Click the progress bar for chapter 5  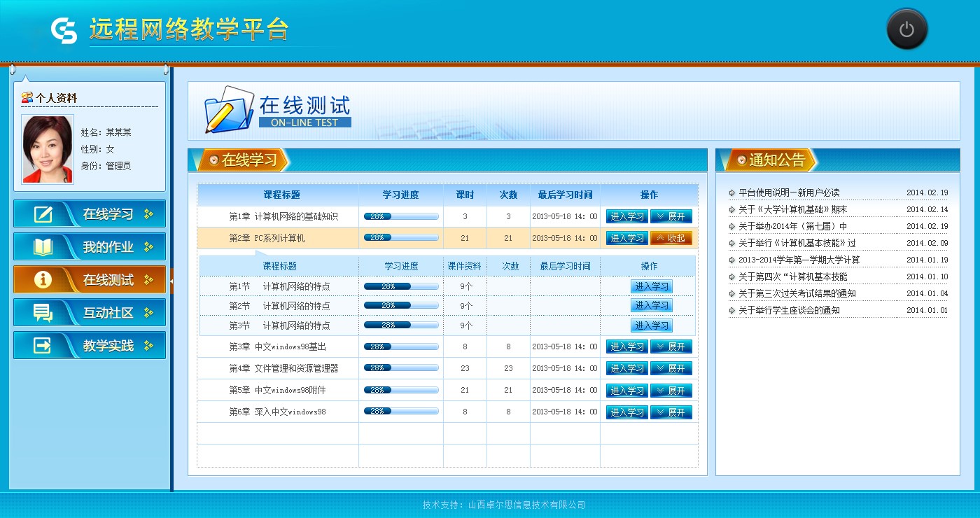tap(401, 390)
